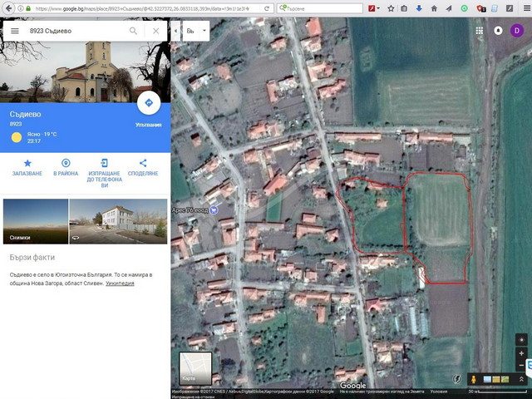Open the street view 360 photo thumbnail
The image size is (532, 399).
117,220
